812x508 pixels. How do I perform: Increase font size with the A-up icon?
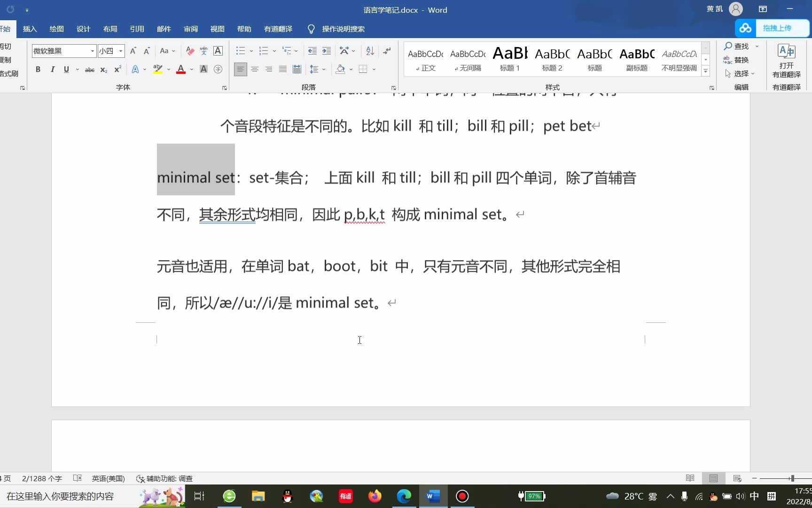[x=133, y=51]
